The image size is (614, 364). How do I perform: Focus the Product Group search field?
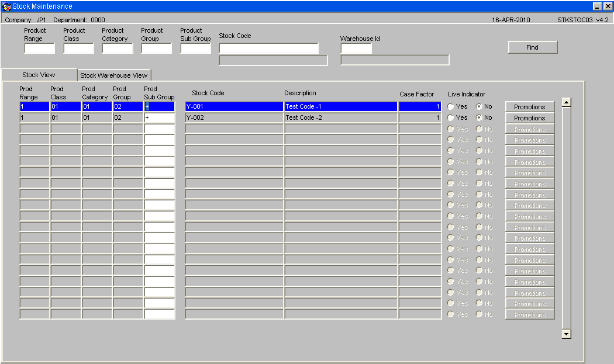(157, 48)
